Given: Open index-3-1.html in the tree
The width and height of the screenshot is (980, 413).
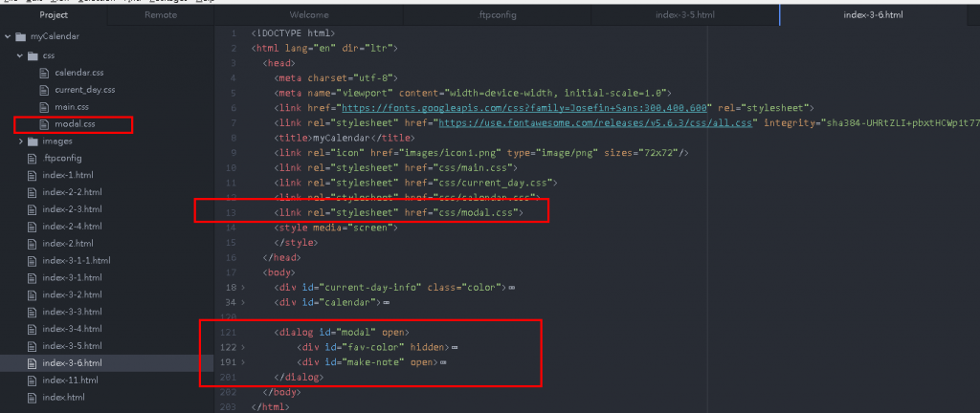Looking at the screenshot, I should pos(72,277).
